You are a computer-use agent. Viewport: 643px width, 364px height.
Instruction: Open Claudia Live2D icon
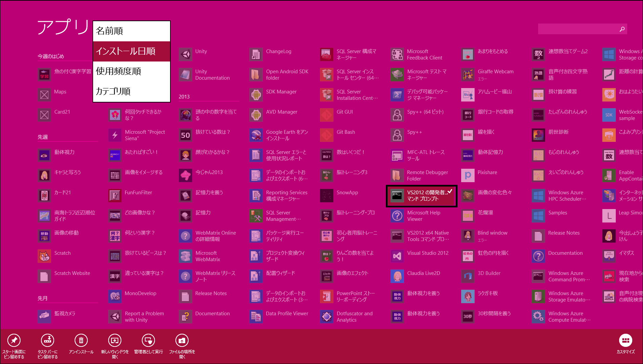tap(397, 276)
